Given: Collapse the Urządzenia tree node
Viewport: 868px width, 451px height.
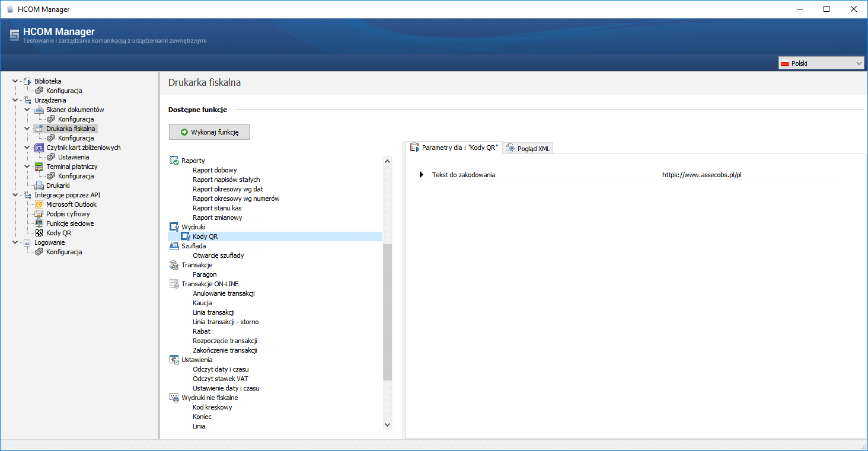Looking at the screenshot, I should (15, 100).
